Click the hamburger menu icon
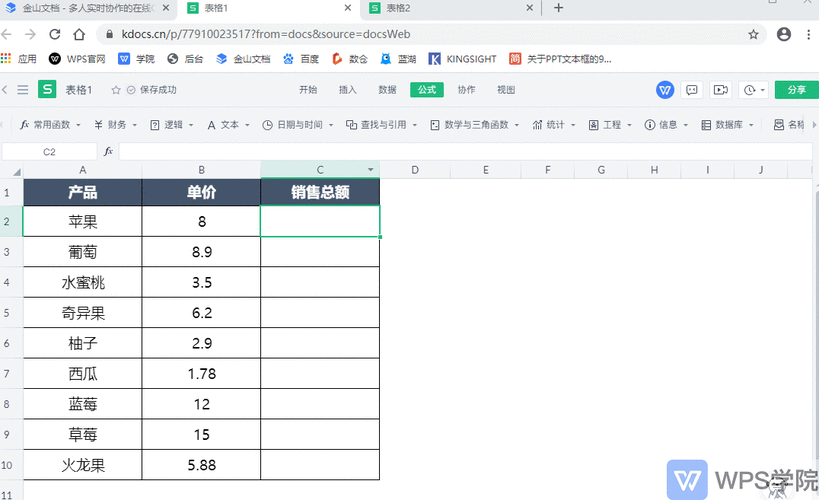This screenshot has width=819, height=500. pos(23,90)
